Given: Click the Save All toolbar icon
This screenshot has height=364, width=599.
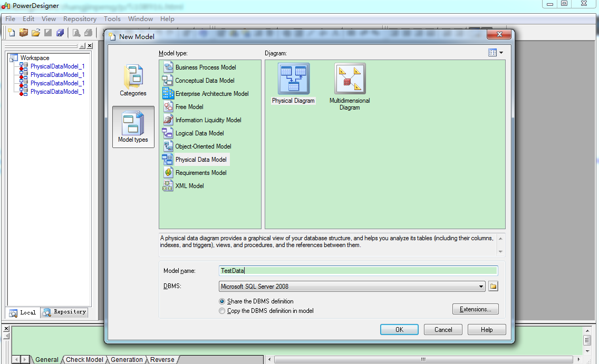Looking at the screenshot, I should click(x=60, y=33).
